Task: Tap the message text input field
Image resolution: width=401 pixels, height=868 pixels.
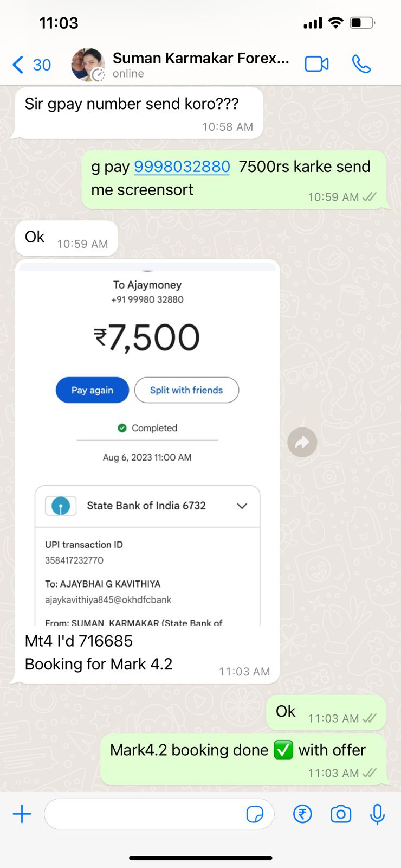Action: click(144, 814)
